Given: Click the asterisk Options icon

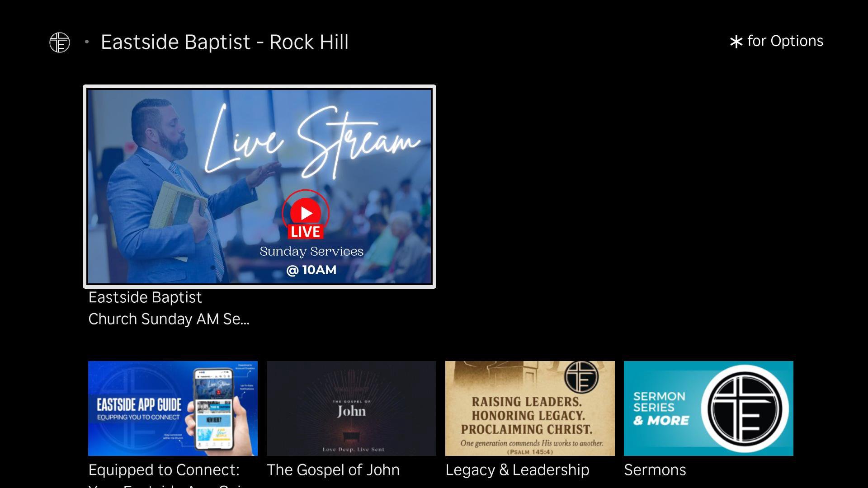Looking at the screenshot, I should pyautogui.click(x=736, y=42).
